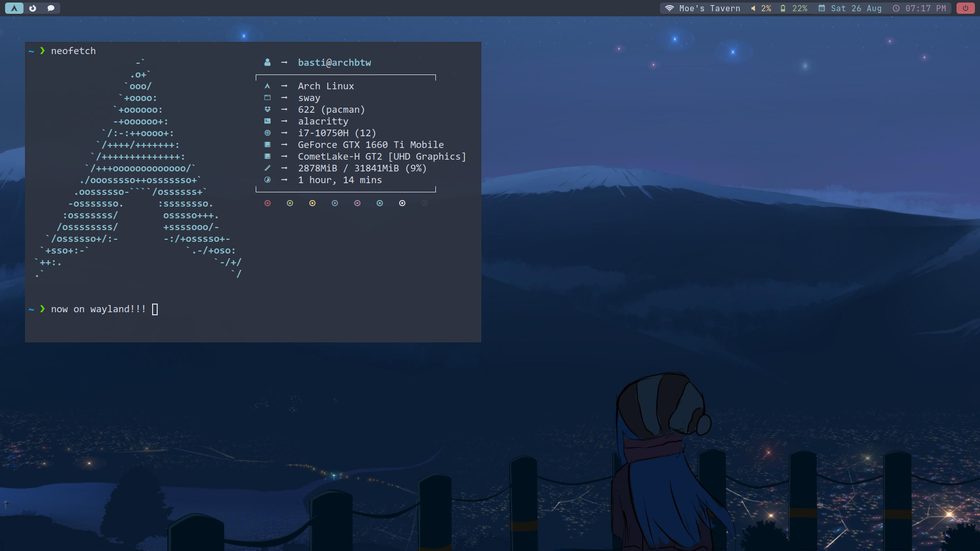Image resolution: width=980 pixels, height=551 pixels.
Task: Click the Sat 26 Aug date
Action: tap(856, 8)
